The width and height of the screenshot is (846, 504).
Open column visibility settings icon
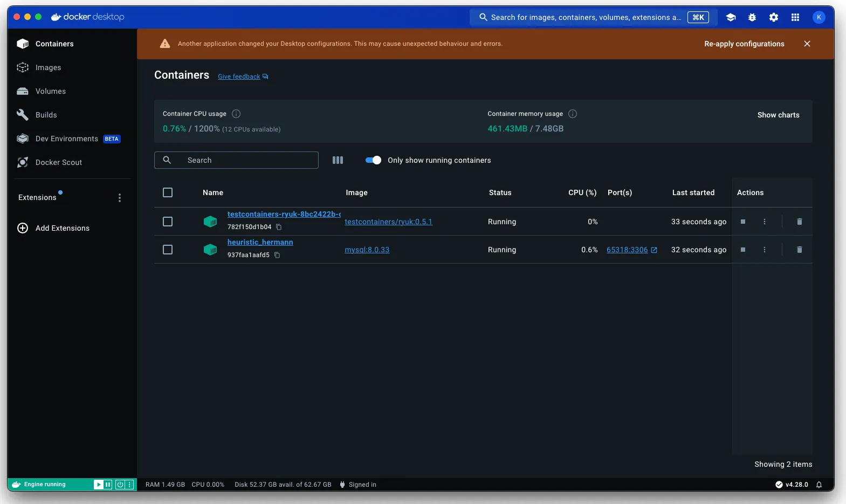(x=338, y=160)
